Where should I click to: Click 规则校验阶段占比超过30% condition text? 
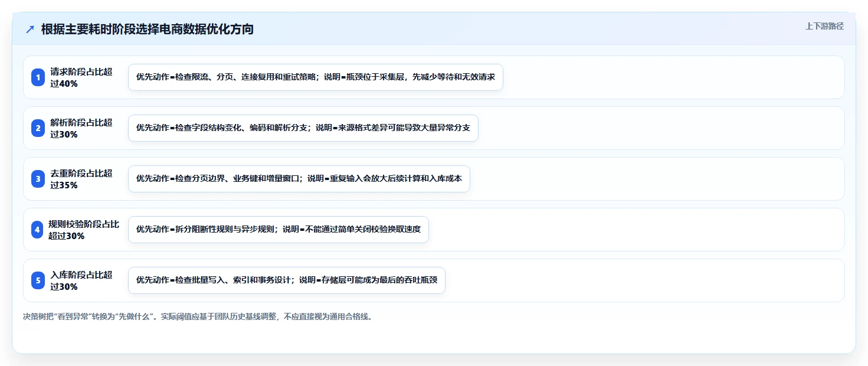click(x=84, y=230)
